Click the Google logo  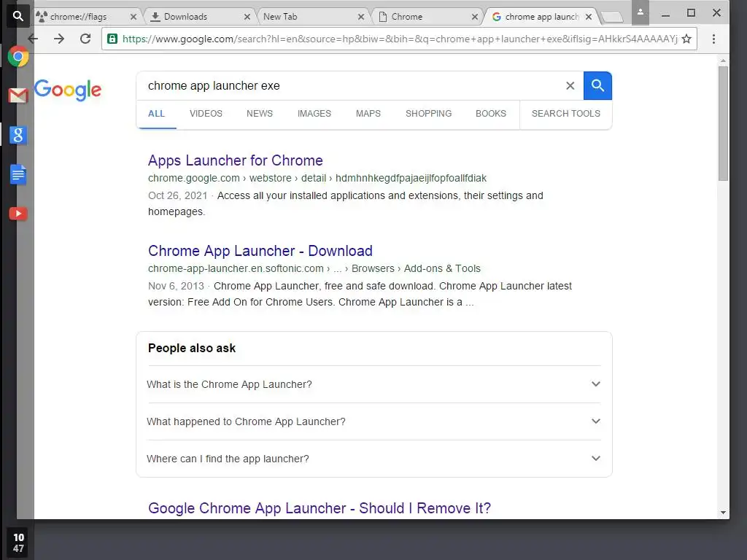(x=68, y=90)
